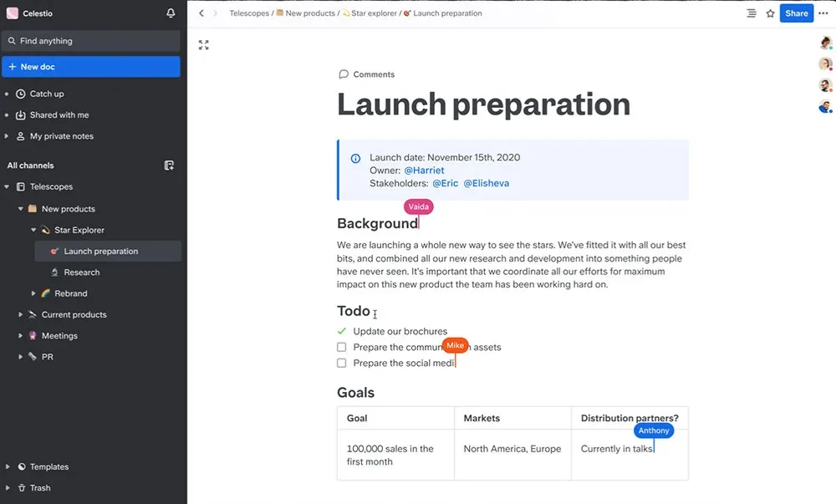
Task: Expand the Rebrand folder arrow
Action: coord(33,293)
